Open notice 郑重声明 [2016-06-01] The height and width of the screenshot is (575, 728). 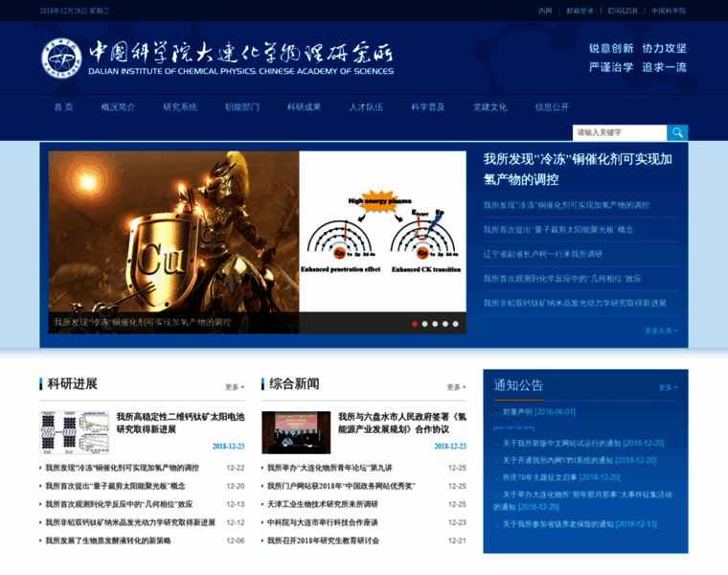click(x=539, y=412)
